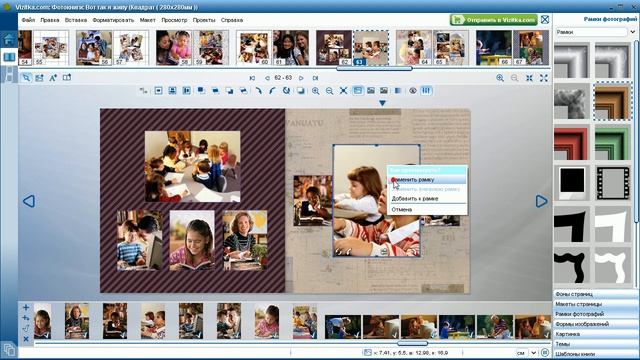
Task: Open the Рамки category dropdown
Action: (x=591, y=32)
